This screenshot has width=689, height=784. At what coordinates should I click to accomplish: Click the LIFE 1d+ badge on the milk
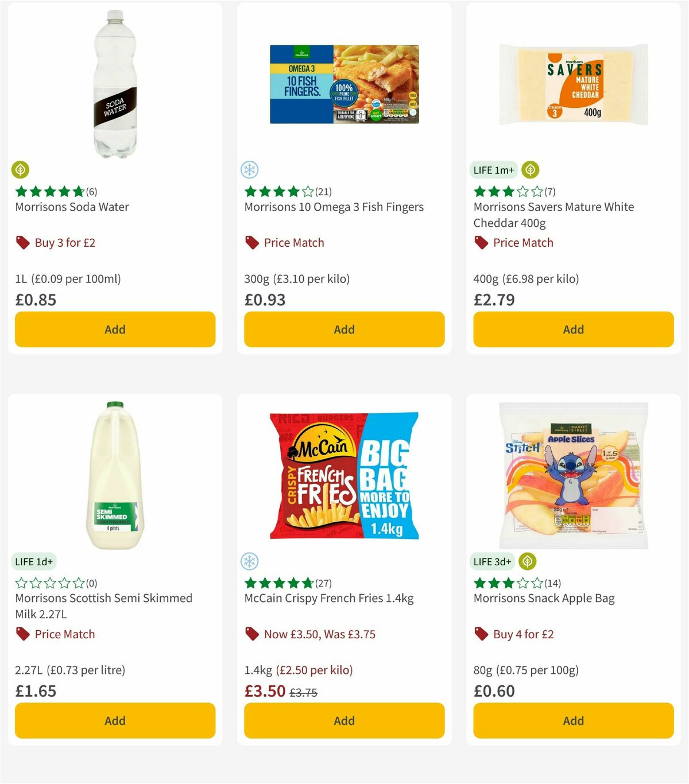click(x=34, y=561)
